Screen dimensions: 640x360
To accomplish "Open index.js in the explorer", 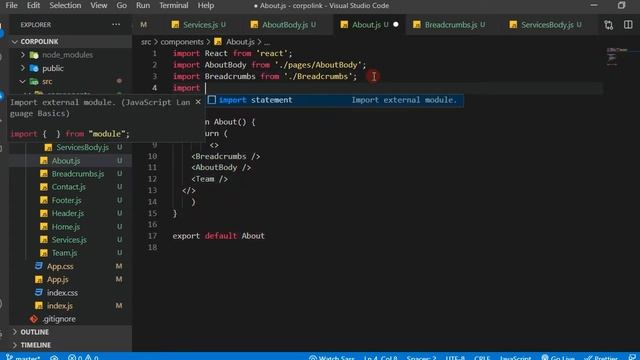I will click(x=60, y=306).
